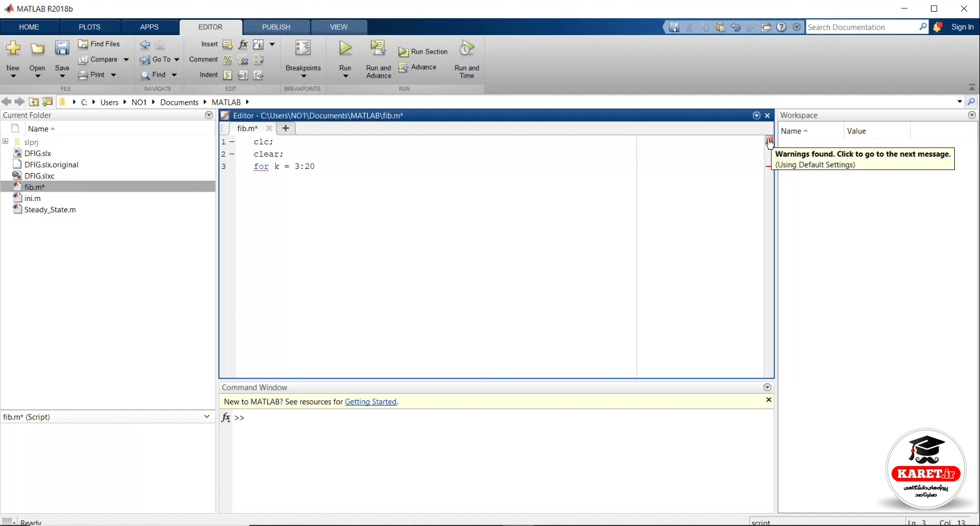
Task: Open the Getting Started link
Action: [371, 402]
